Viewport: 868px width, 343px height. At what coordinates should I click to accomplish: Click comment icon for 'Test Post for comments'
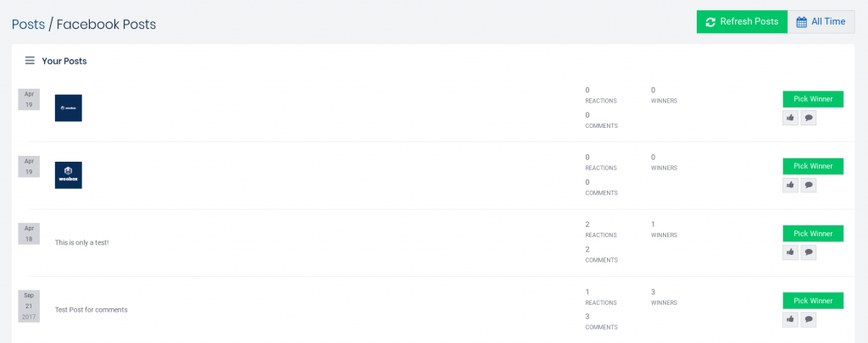(809, 319)
